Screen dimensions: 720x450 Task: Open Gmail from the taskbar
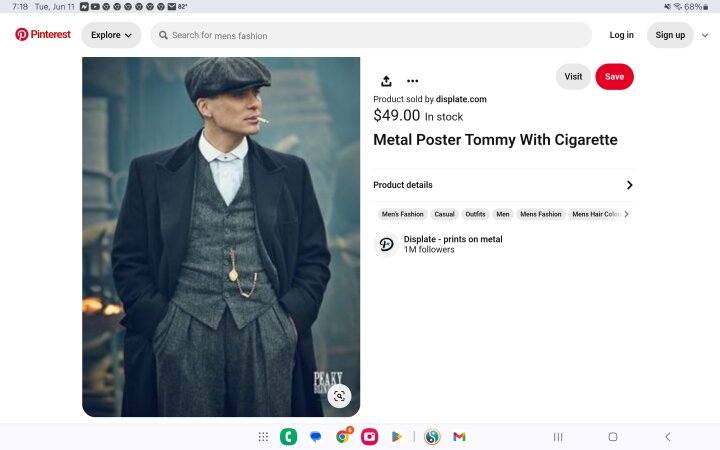click(x=459, y=437)
